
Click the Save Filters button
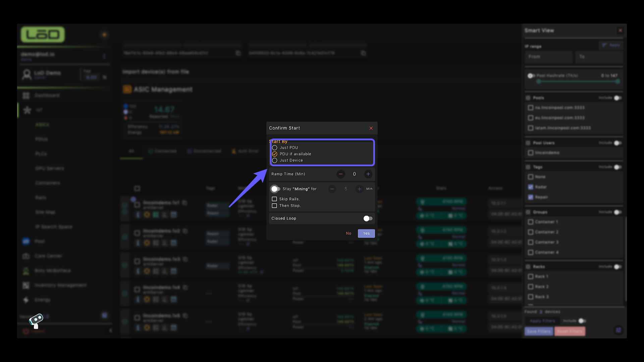(539, 331)
